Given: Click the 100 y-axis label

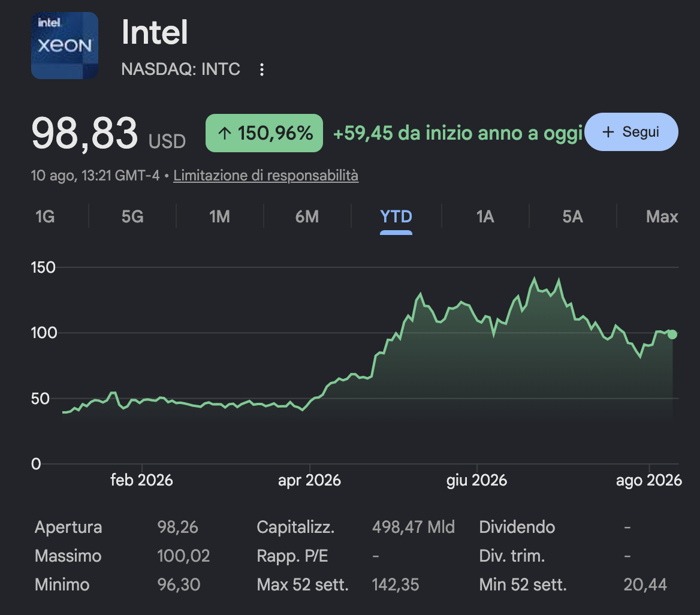Looking at the screenshot, I should 44,333.
